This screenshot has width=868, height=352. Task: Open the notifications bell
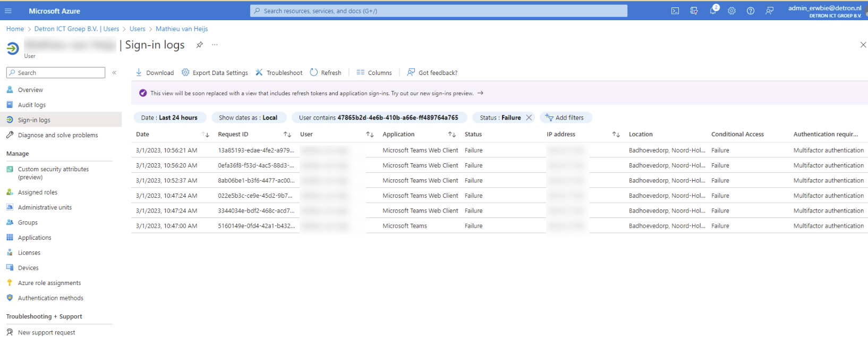click(713, 11)
